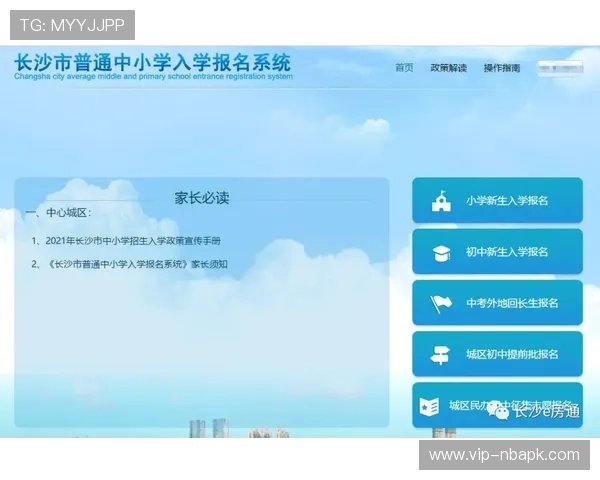600x480 pixels.
Task: Click the booklet icon on the bottom button
Action: coord(429,407)
